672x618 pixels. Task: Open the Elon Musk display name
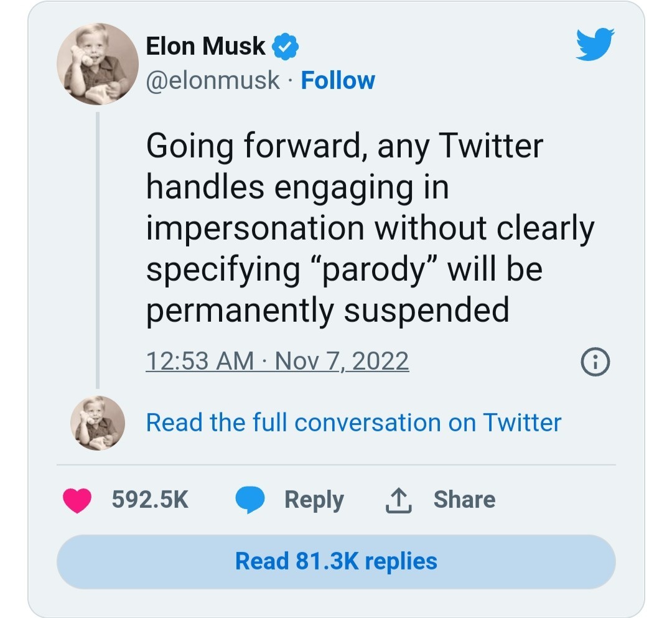205,47
